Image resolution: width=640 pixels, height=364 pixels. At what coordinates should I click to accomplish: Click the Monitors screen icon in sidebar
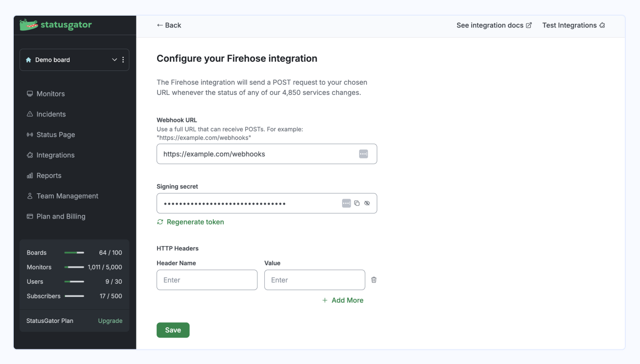pos(30,93)
